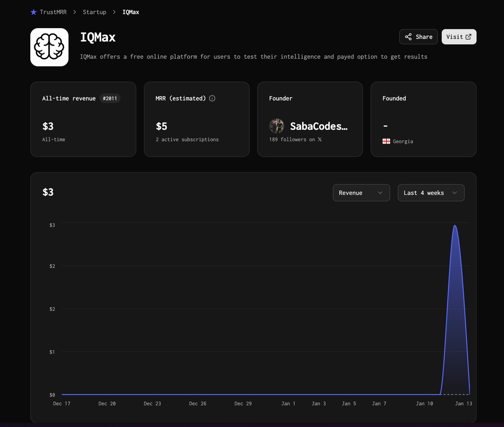Image resolution: width=504 pixels, height=427 pixels.
Task: Click the #2011 ranking badge
Action: [110, 98]
